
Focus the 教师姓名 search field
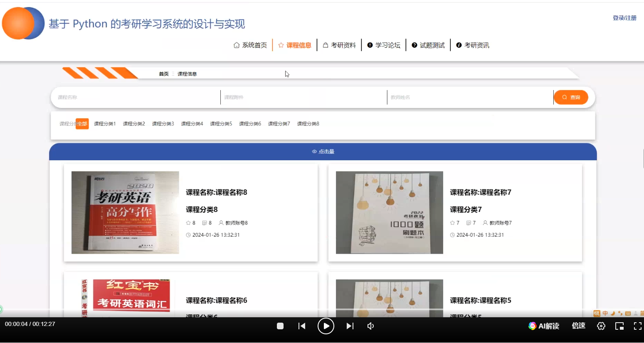(470, 97)
